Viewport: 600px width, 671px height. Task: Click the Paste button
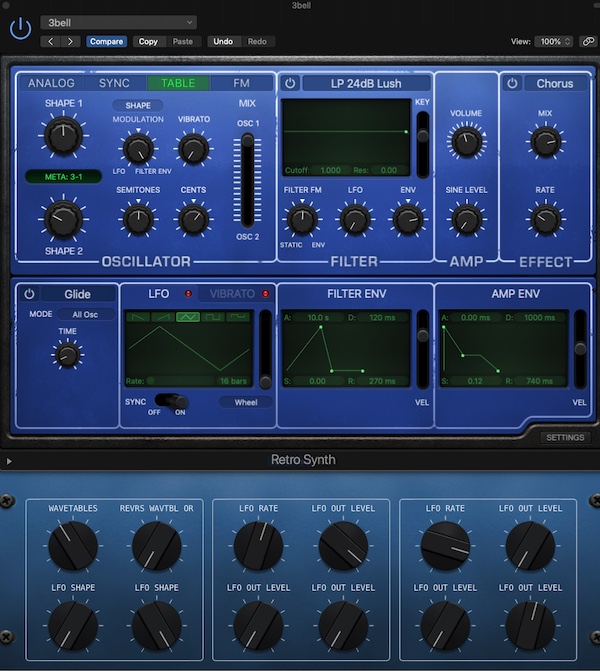pyautogui.click(x=183, y=42)
